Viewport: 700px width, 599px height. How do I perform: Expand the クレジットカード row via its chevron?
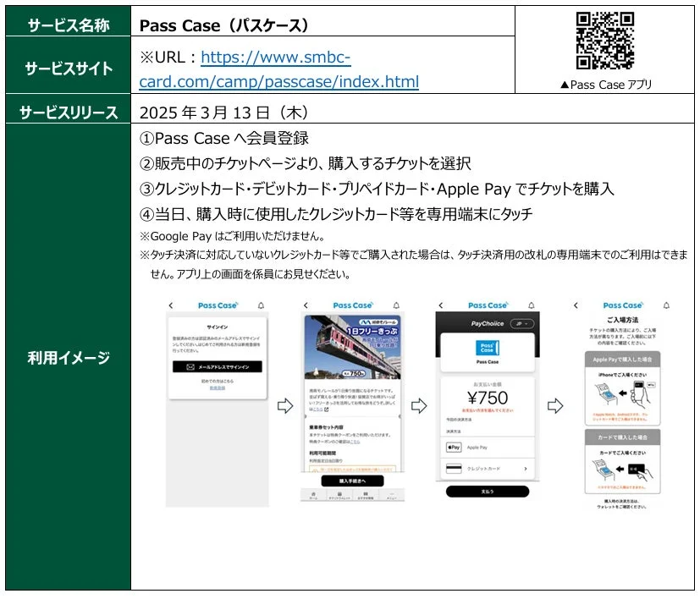tap(526, 469)
